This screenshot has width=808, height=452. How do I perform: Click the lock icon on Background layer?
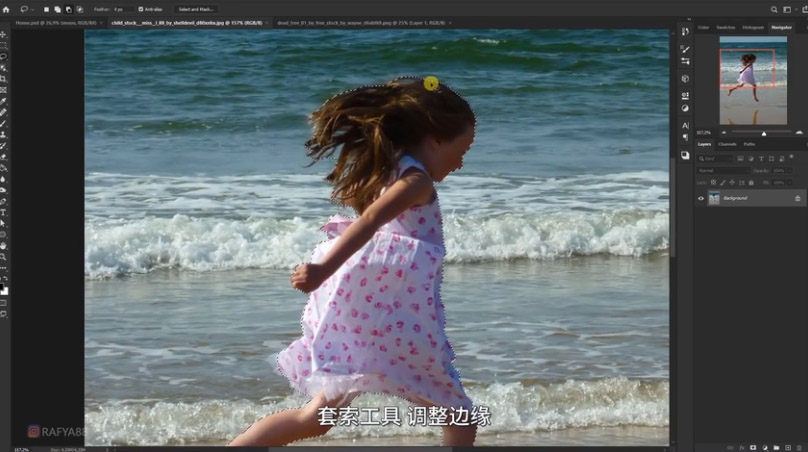coord(797,199)
